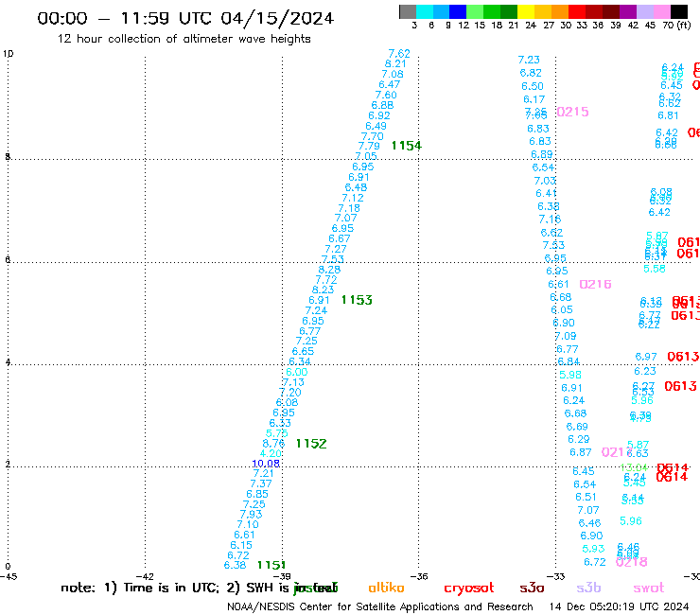
Task: Click the wave height value 7.79
Action: point(369,146)
